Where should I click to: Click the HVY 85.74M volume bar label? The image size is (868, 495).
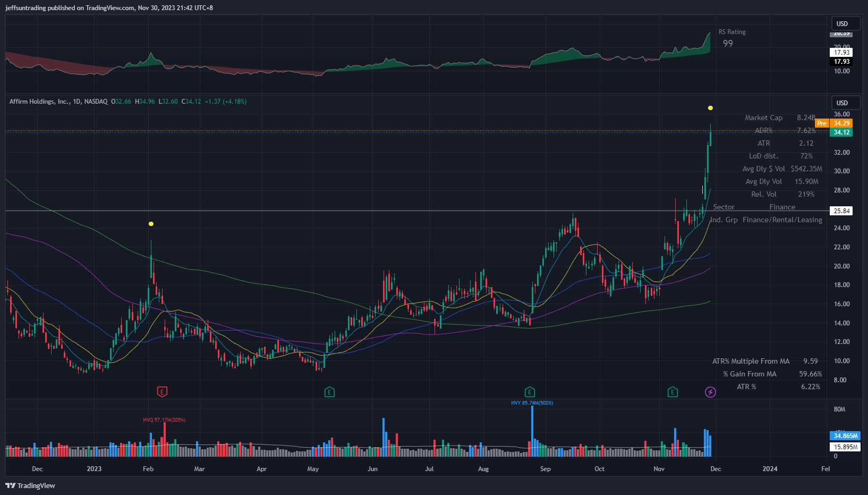[x=532, y=403]
